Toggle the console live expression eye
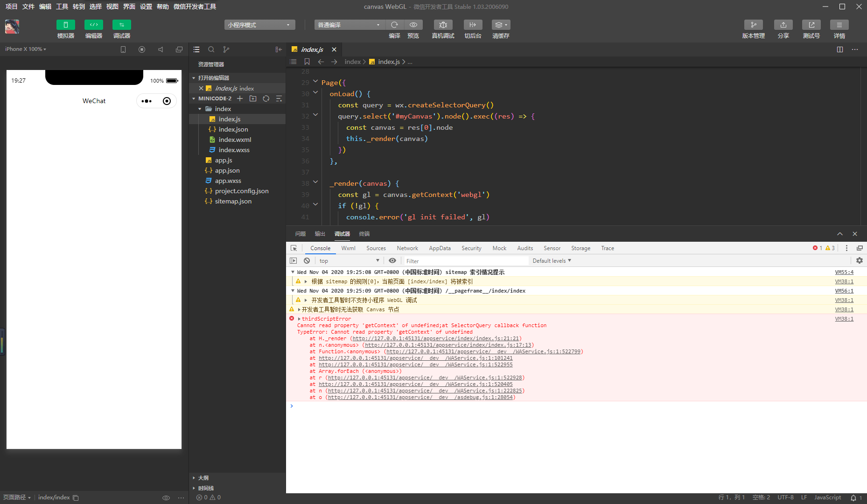Screen dimensions: 867x504 coord(392,261)
